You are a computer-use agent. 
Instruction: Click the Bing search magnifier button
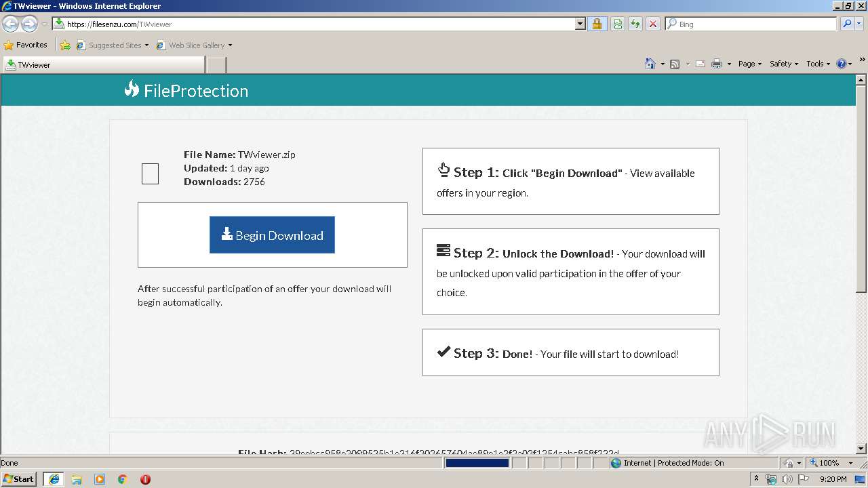[847, 24]
